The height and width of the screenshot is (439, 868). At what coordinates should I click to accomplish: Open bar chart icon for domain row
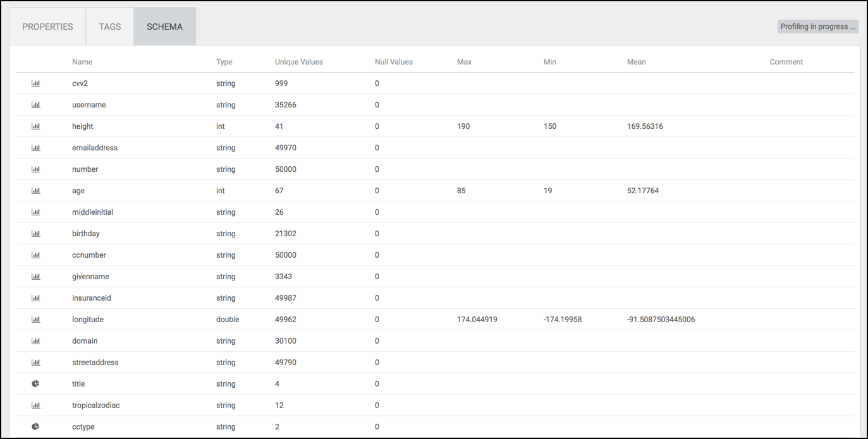coord(36,341)
